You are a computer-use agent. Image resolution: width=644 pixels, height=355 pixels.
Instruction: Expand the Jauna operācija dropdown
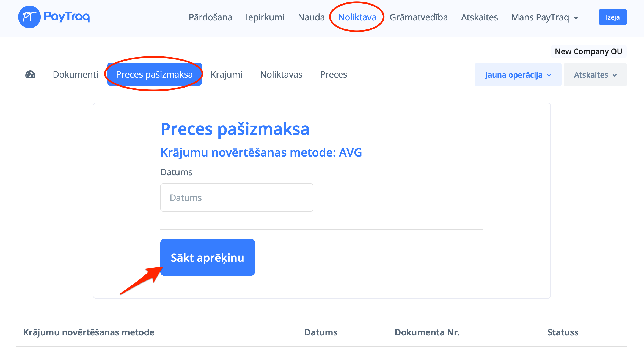click(x=518, y=75)
